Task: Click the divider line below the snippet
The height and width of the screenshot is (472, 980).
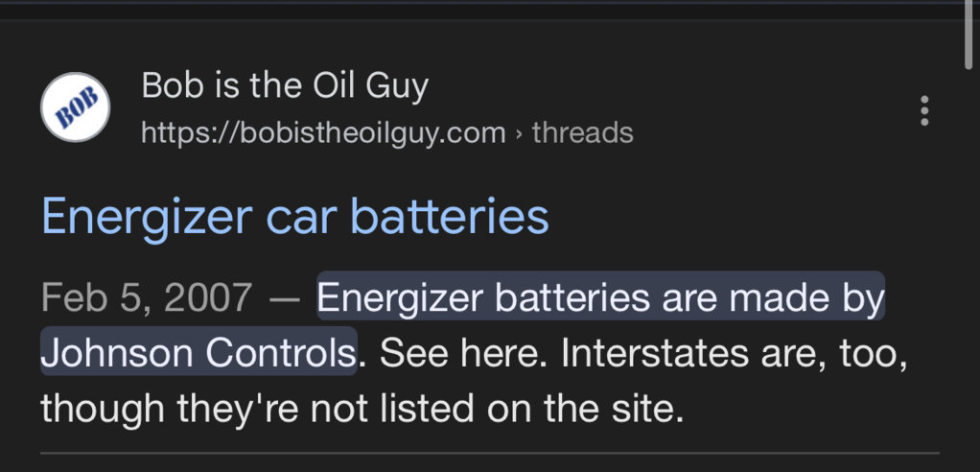Action: tap(490, 453)
